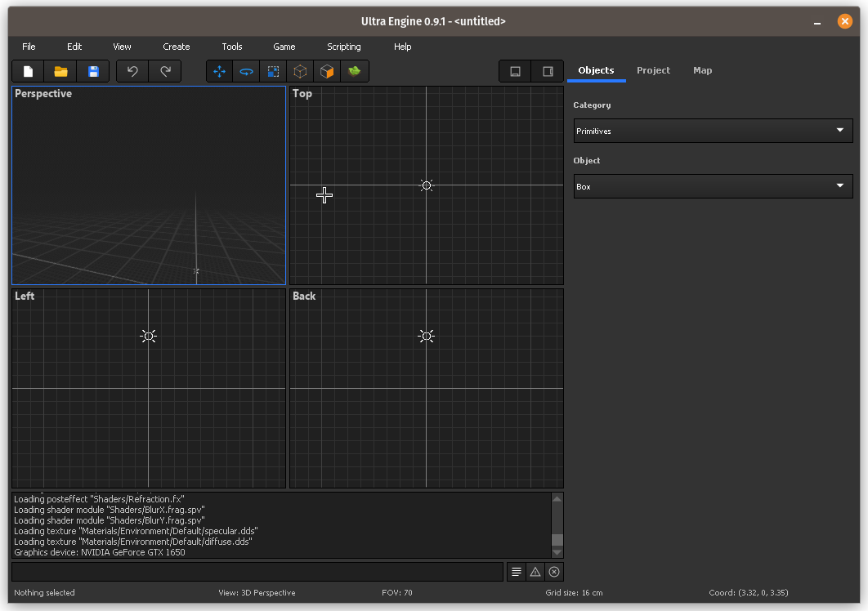Select the green terrain tool
The height and width of the screenshot is (611, 868).
click(x=355, y=72)
